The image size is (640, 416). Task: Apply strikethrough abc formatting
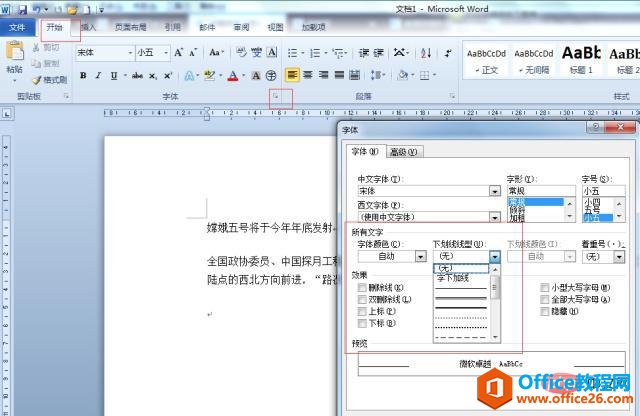137,76
